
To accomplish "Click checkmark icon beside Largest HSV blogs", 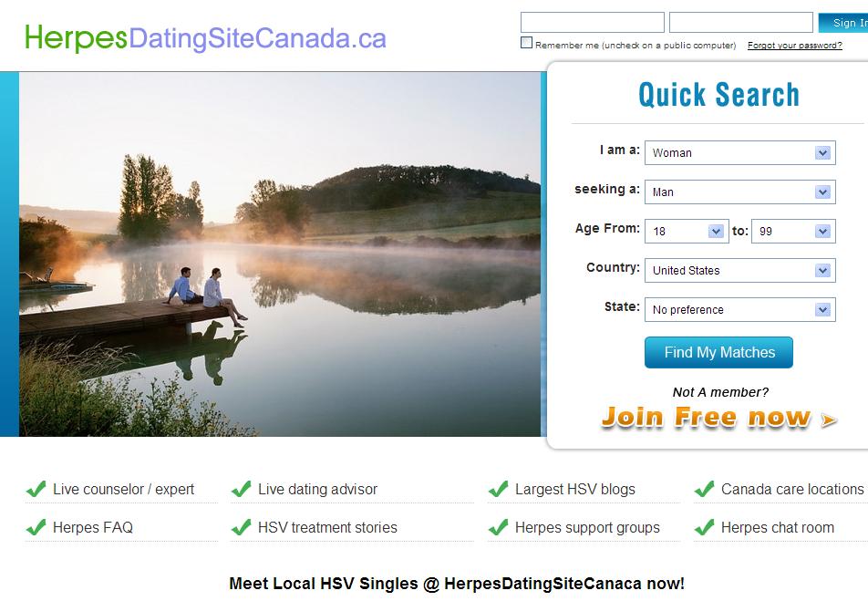I will click(x=499, y=489).
